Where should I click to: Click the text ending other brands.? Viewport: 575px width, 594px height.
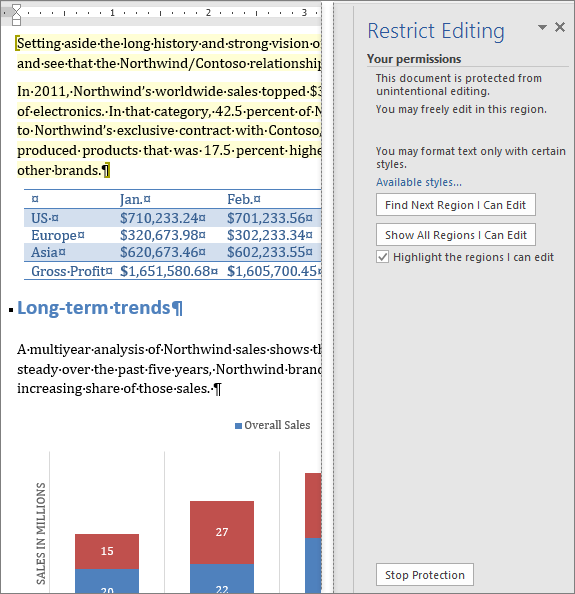click(x=59, y=170)
